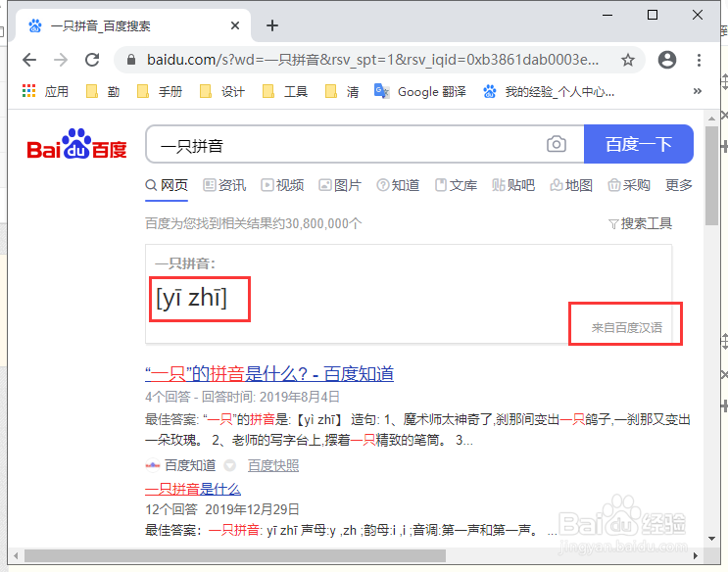Viewport: 728px width, 572px height.
Task: Open Chrome three-dot menu
Action: click(x=699, y=60)
